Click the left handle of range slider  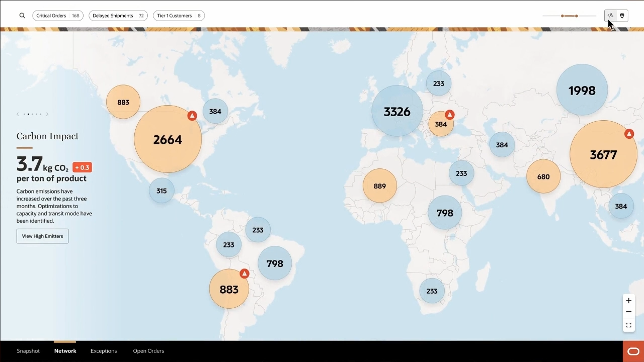[x=562, y=16]
